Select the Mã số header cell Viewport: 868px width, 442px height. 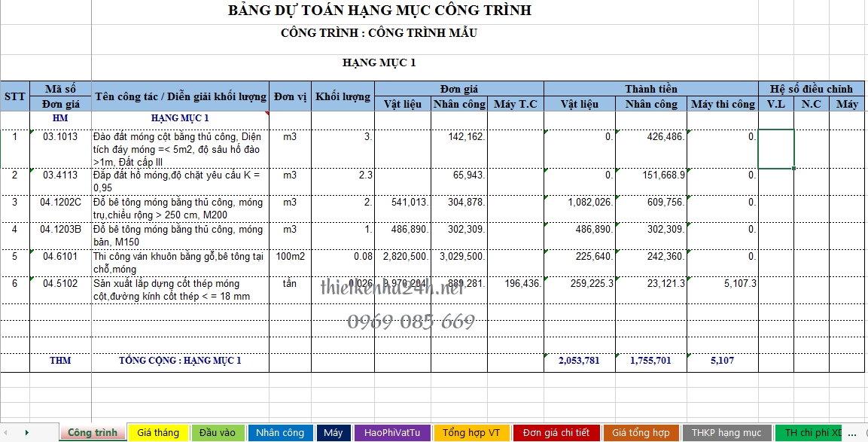[x=61, y=89]
